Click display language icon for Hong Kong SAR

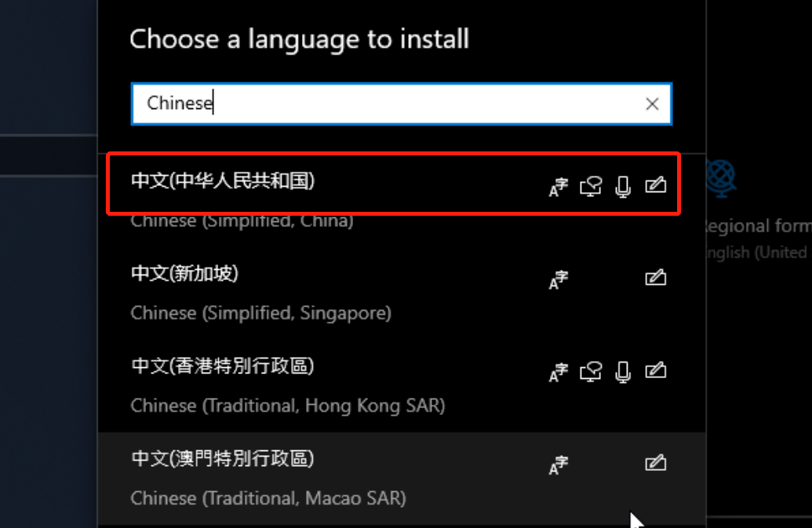tap(559, 372)
